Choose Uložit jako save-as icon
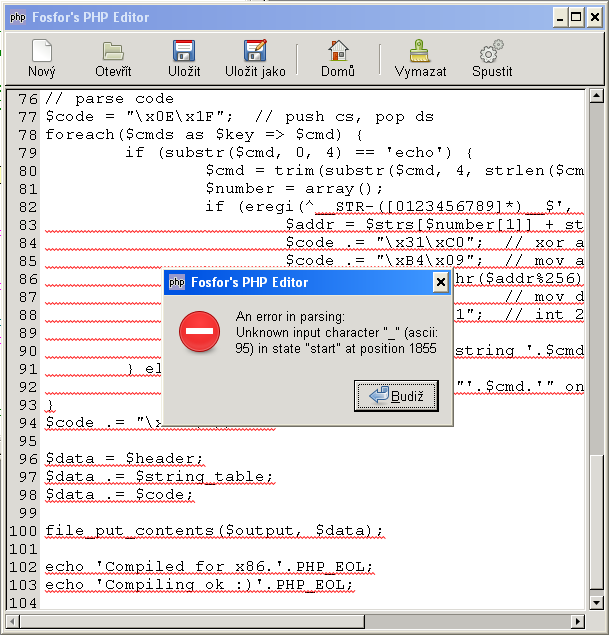This screenshot has height=635, width=609. coord(255,51)
